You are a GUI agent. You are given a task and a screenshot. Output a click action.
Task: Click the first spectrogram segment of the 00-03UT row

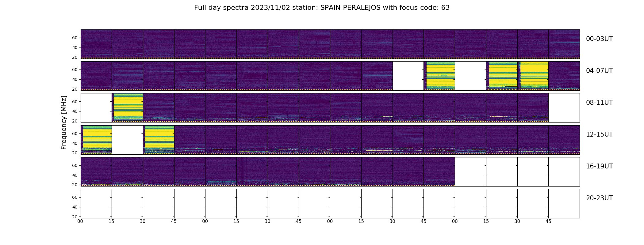96,44
